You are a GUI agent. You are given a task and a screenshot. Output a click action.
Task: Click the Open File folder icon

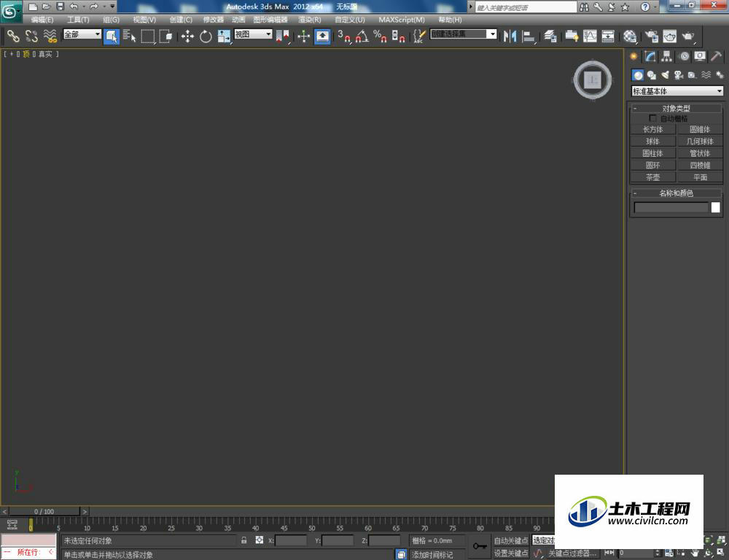point(46,7)
